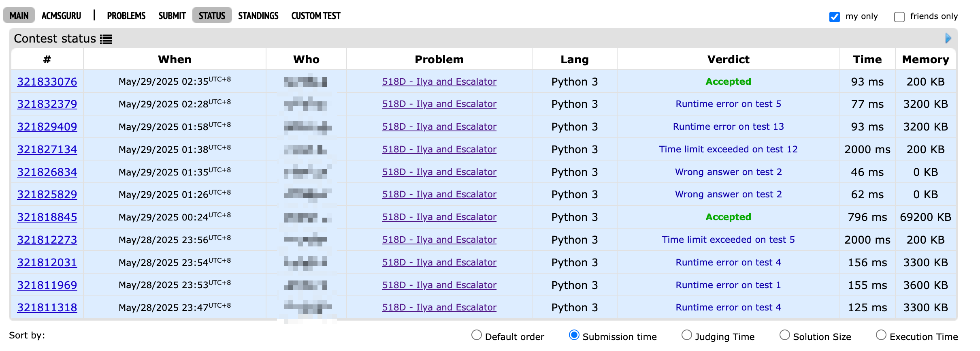The width and height of the screenshot is (980, 351).
Task: Switch to CUSTOM TEST tab
Action: click(315, 16)
